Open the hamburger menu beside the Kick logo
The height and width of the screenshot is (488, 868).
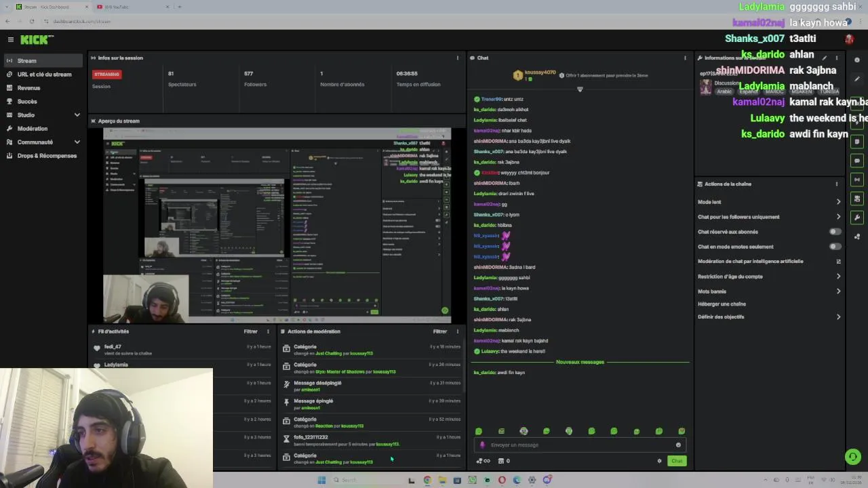pyautogui.click(x=10, y=40)
